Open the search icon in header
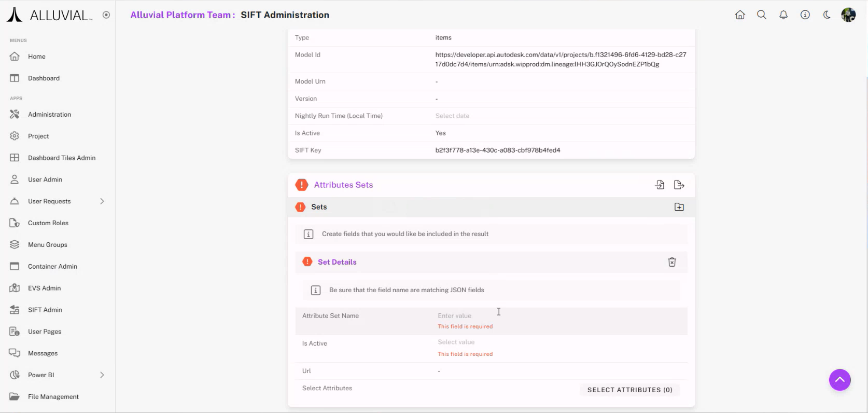The height and width of the screenshot is (413, 868). [762, 15]
